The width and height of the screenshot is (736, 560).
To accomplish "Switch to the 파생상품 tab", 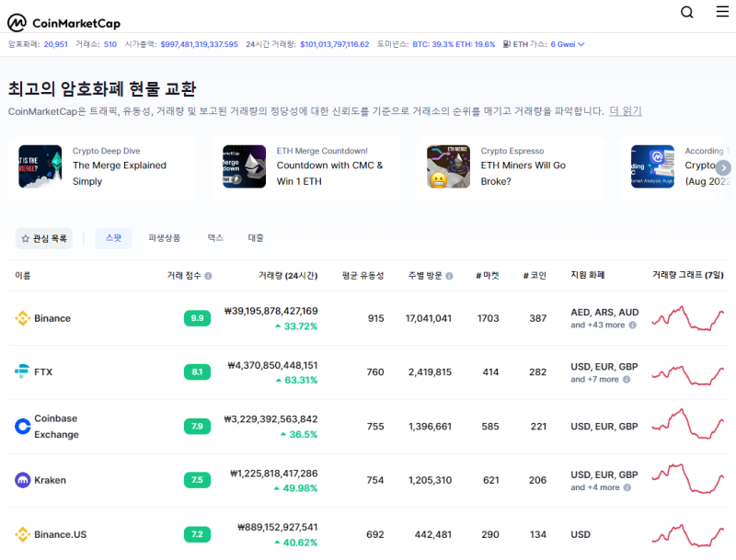I will (x=165, y=238).
